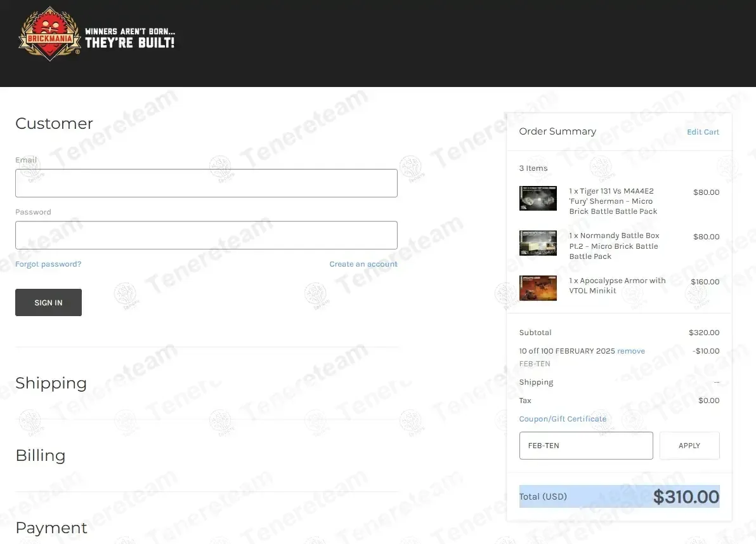This screenshot has height=544, width=756.
Task: Open the Edit Cart link
Action: 703,132
